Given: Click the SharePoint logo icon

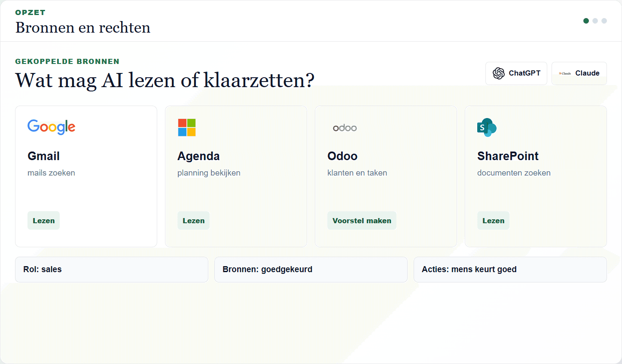Looking at the screenshot, I should (x=487, y=127).
